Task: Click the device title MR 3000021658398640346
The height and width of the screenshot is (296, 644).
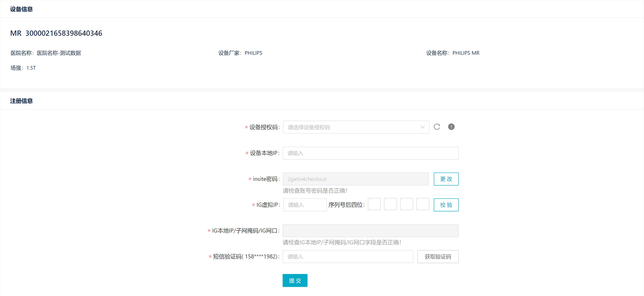Action: 56,33
